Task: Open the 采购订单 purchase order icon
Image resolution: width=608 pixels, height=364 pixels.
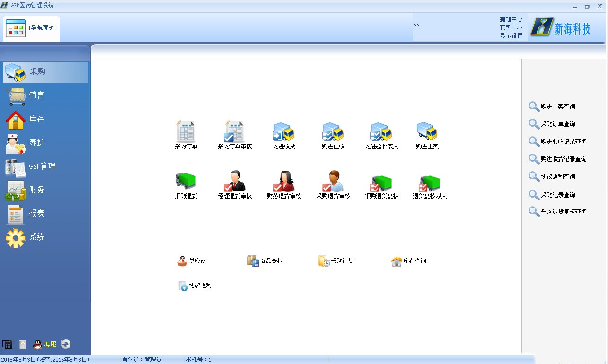Action: pyautogui.click(x=186, y=135)
